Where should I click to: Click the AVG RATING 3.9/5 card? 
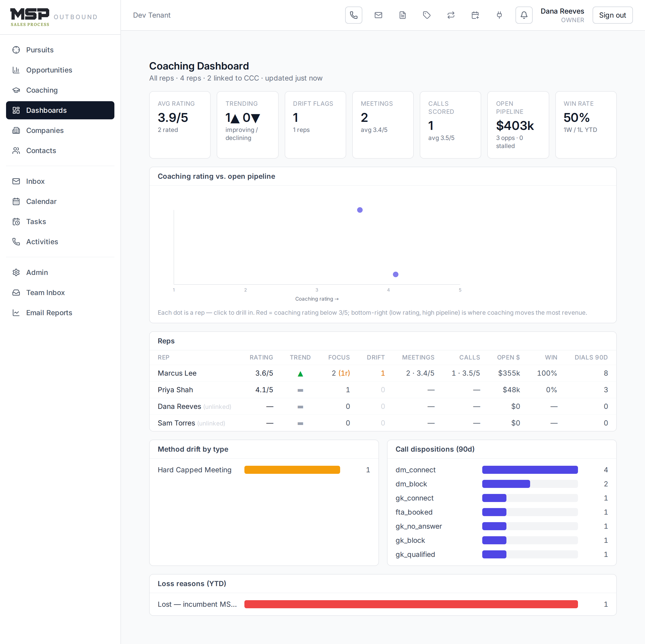180,125
